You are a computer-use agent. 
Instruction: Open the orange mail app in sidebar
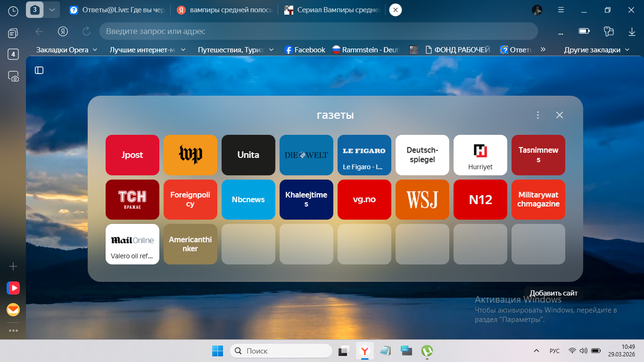pos(13,310)
